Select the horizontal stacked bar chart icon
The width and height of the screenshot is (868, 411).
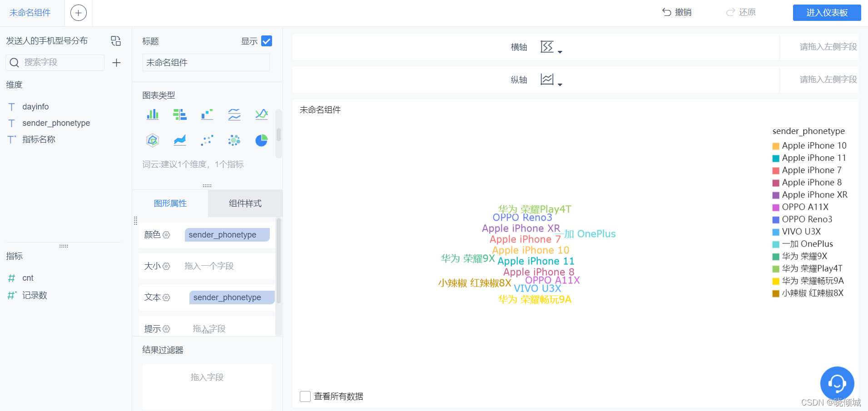(180, 114)
